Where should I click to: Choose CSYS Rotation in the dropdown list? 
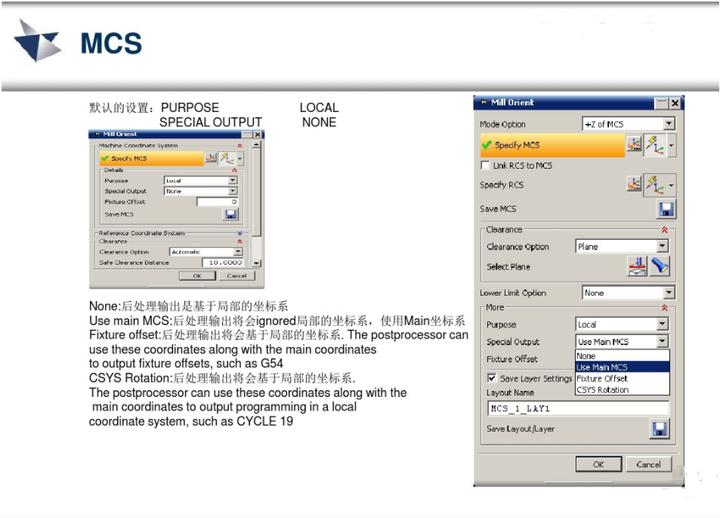tap(603, 390)
